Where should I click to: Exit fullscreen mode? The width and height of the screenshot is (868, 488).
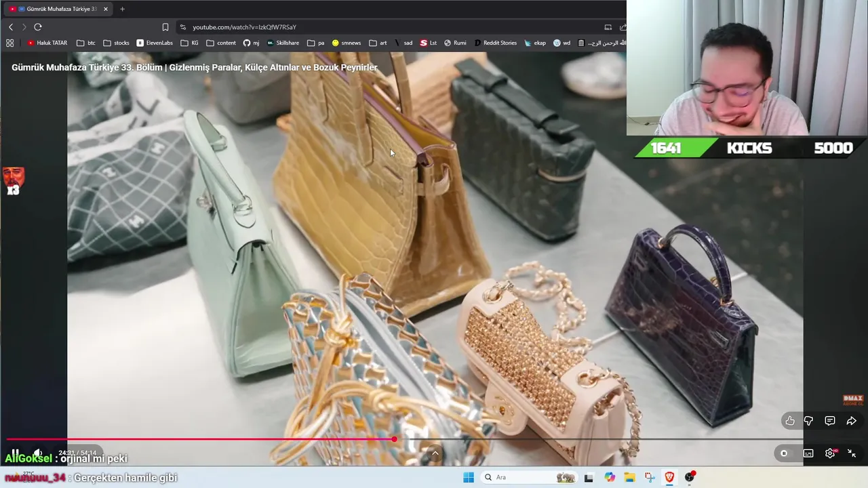(x=852, y=453)
